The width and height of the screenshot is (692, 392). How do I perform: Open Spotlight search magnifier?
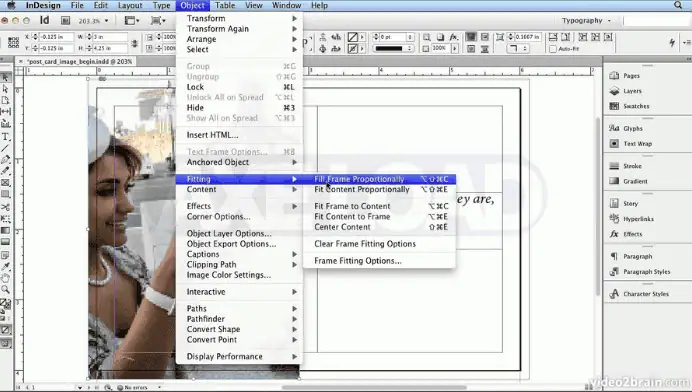coord(678,5)
